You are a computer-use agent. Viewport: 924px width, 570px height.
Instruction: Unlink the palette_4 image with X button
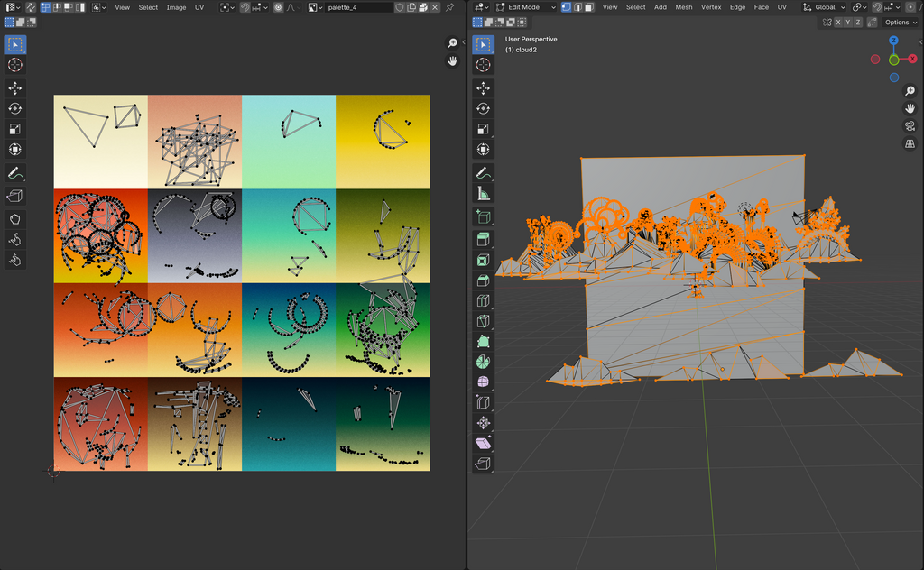point(435,7)
